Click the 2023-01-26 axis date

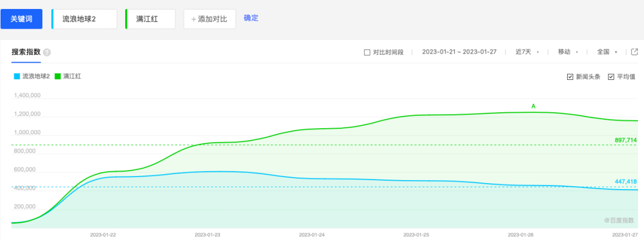click(x=521, y=235)
